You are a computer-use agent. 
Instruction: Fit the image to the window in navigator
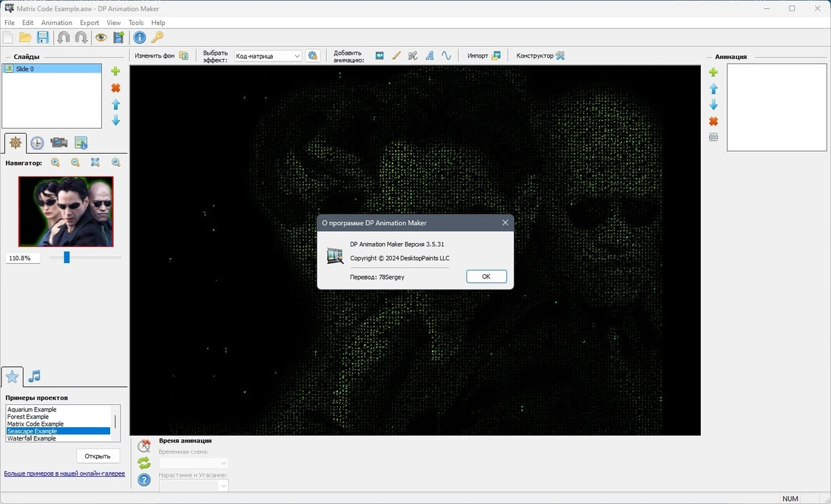[x=96, y=163]
